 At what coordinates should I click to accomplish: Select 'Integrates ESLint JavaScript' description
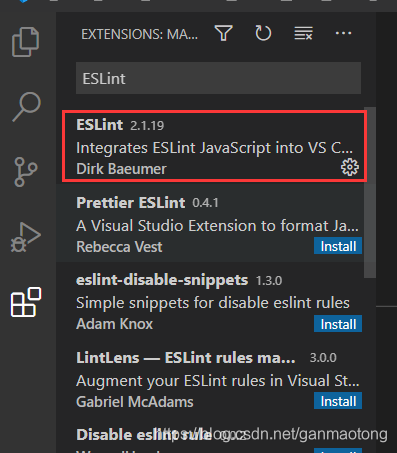click(214, 148)
